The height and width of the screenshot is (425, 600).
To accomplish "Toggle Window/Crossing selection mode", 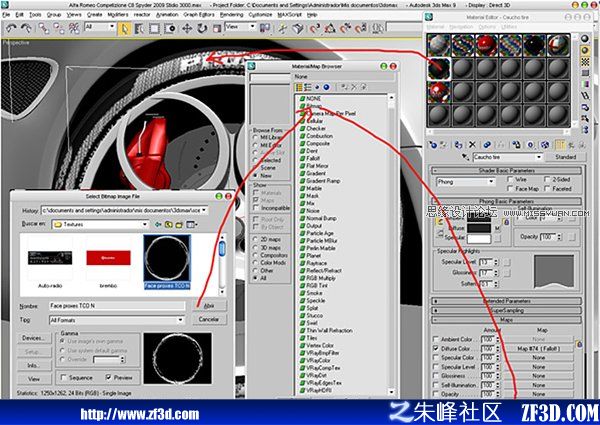I will [170, 29].
